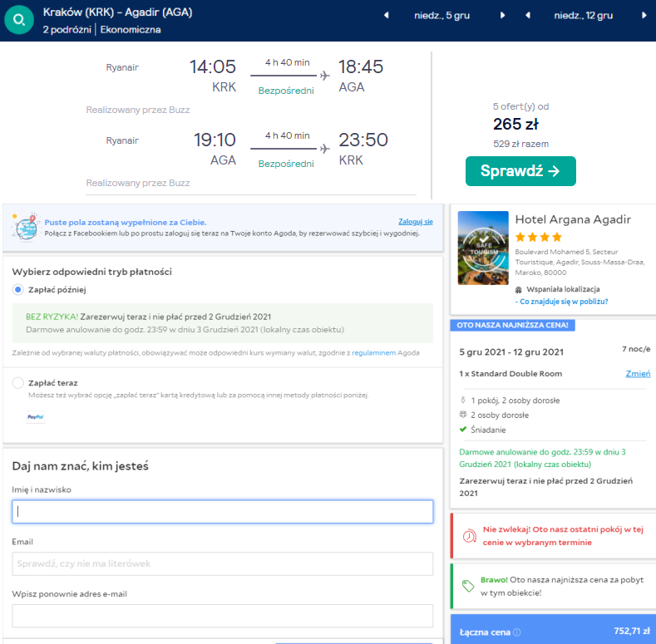
Task: Click the Wspaniała lokalizacja location icon
Action: click(x=518, y=289)
